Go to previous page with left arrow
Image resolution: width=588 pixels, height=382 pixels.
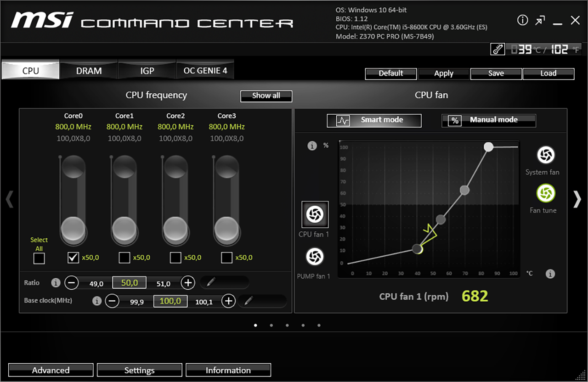(x=9, y=199)
